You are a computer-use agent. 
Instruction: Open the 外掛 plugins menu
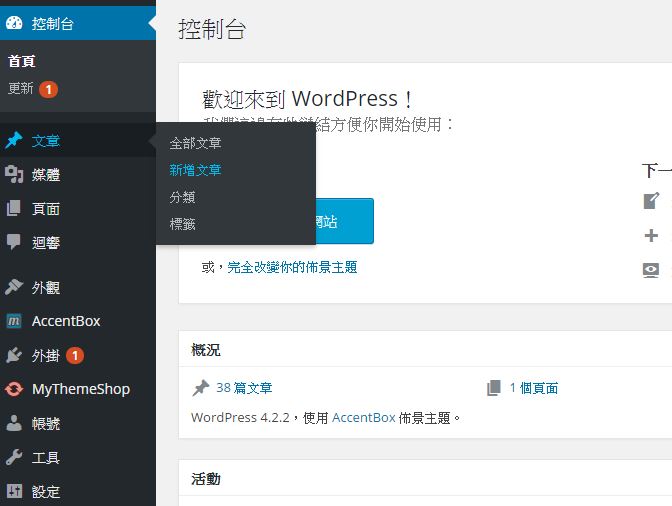pos(78,355)
